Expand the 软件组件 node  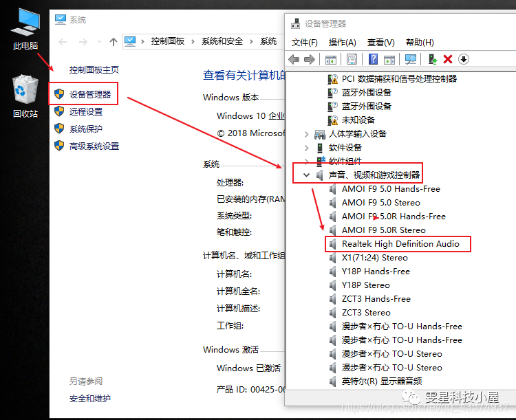(306, 161)
